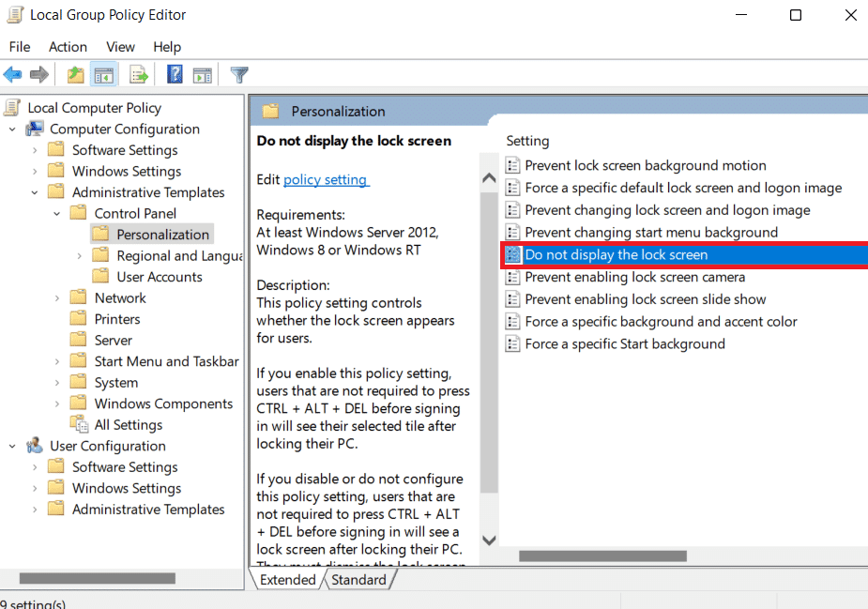
Task: Select All Settings in the tree
Action: coord(129,425)
